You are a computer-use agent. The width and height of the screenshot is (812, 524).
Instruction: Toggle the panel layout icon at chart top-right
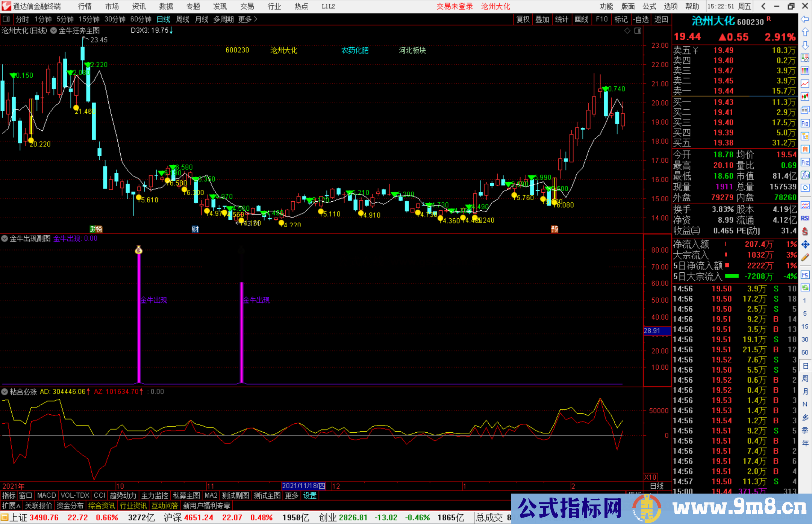point(638,31)
